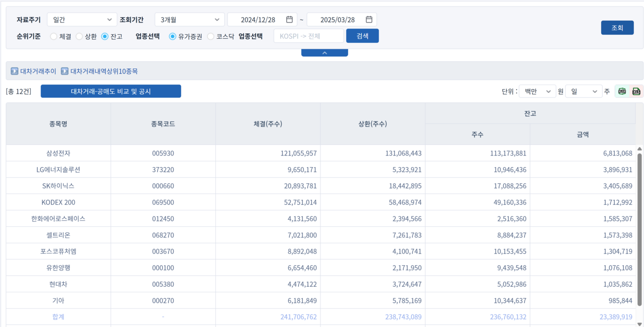
Task: Select the SK하이닉스 row name
Action: 58,186
